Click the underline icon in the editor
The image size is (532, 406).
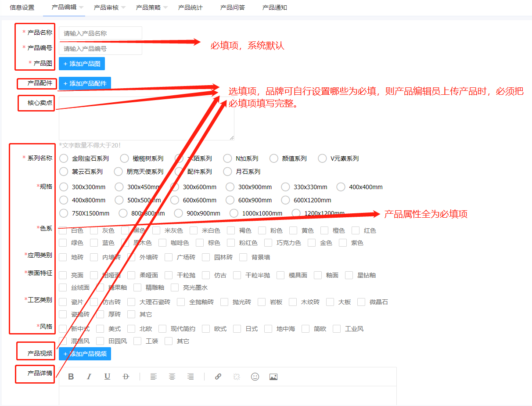(107, 377)
